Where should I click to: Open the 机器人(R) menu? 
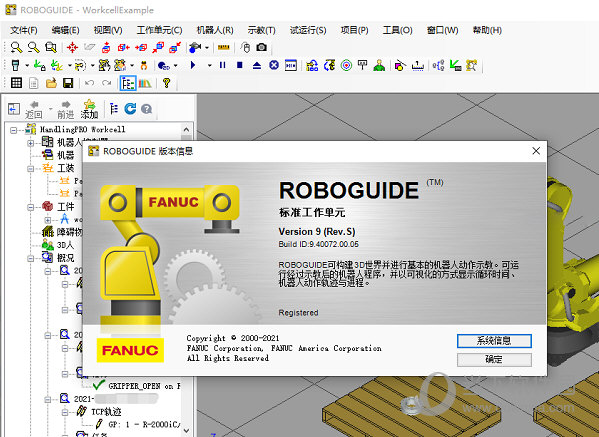point(215,30)
